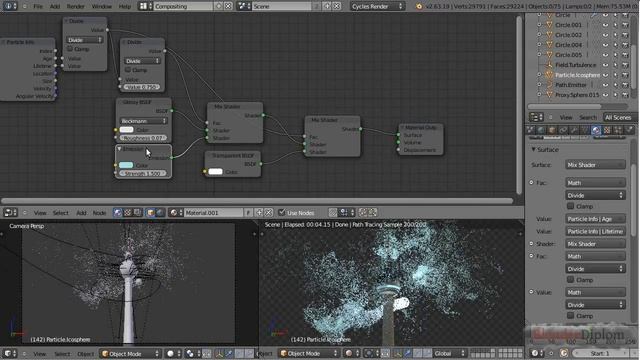
Task: Open the Object Constraints properties tab icon
Action: 563,130
